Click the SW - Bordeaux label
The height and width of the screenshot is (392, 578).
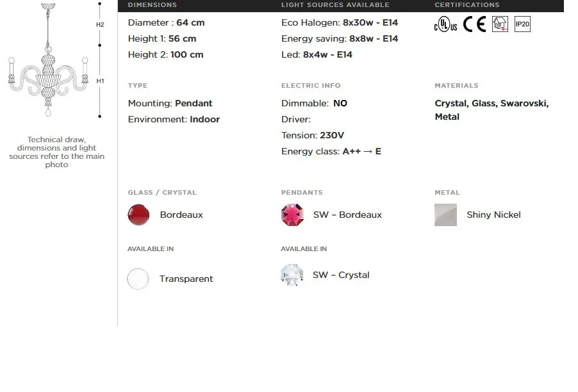pyautogui.click(x=347, y=215)
